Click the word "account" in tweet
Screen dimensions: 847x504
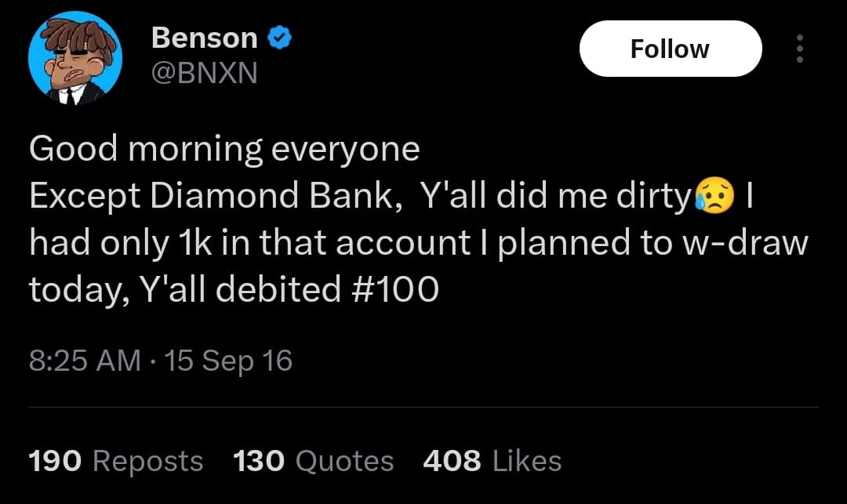[x=402, y=244]
